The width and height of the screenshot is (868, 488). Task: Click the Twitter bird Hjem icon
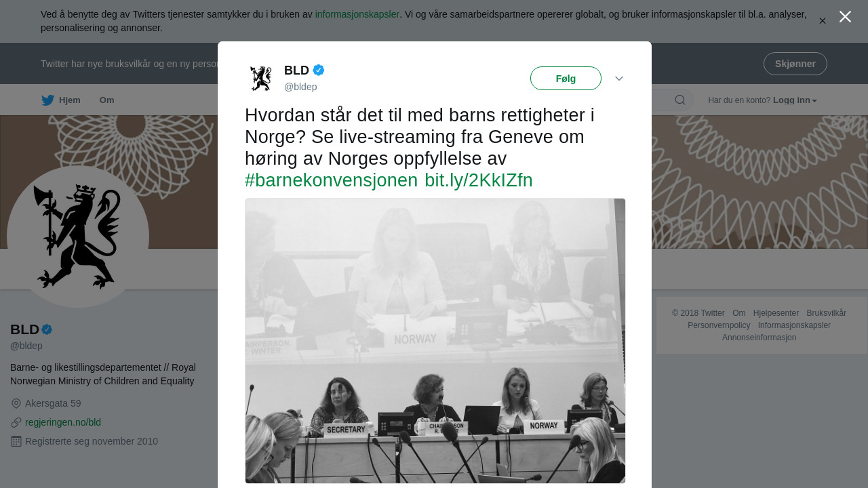[x=47, y=100]
